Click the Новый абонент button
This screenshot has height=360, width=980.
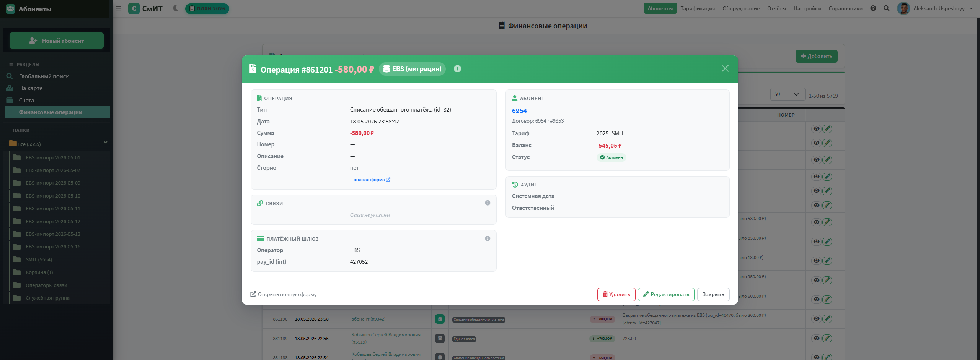click(57, 41)
